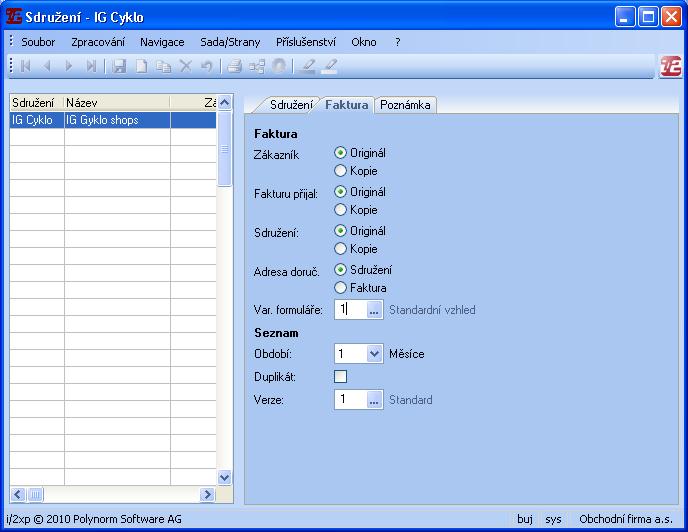The height and width of the screenshot is (532, 688).
Task: Open the Zpracování menu
Action: click(98, 42)
